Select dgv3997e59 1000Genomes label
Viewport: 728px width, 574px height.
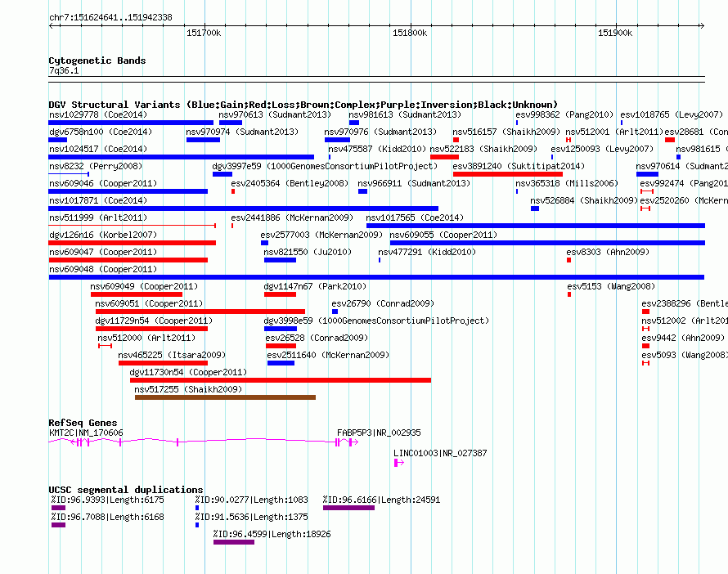325,166
